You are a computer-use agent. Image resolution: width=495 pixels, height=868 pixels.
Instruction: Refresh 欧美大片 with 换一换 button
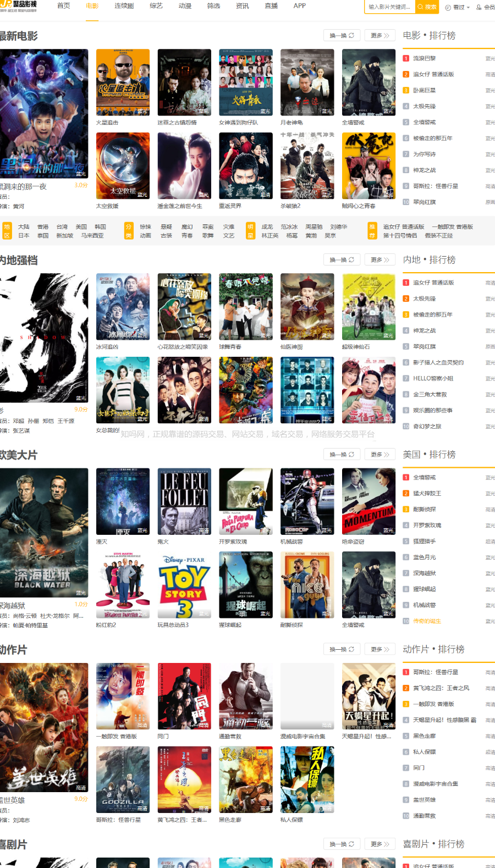[342, 455]
